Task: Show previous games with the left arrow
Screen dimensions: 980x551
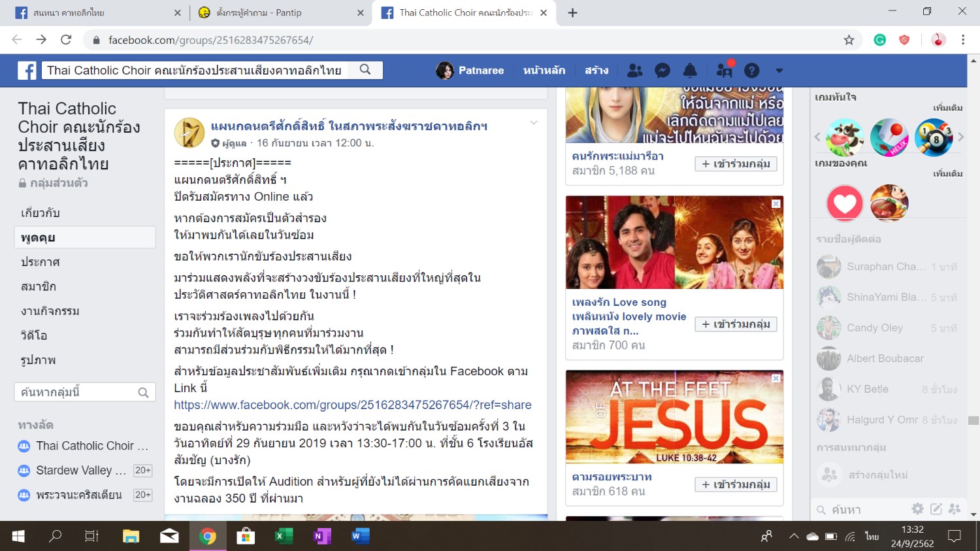Action: 817,137
